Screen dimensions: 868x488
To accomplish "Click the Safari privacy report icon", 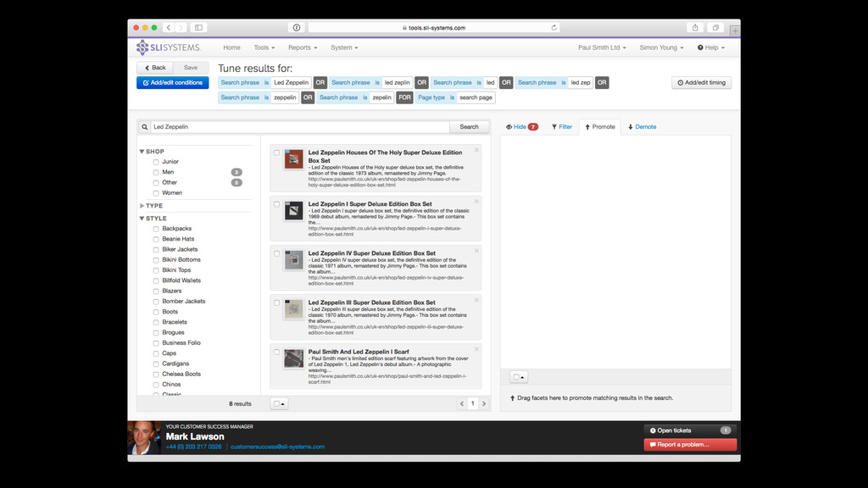I will [297, 28].
